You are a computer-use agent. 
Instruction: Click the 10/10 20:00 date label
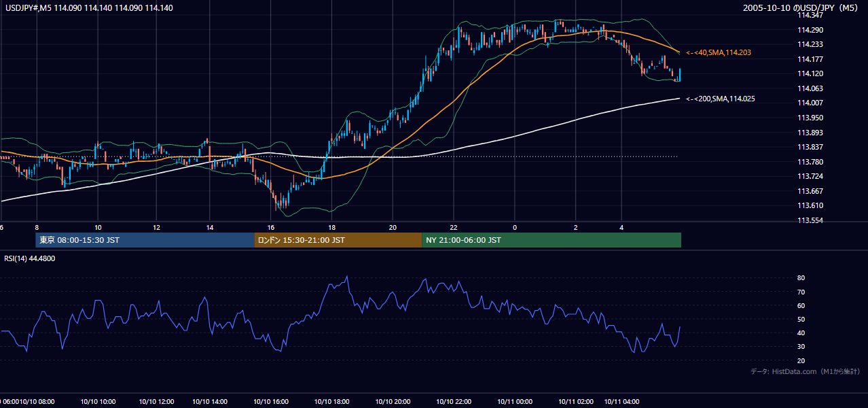(x=394, y=402)
